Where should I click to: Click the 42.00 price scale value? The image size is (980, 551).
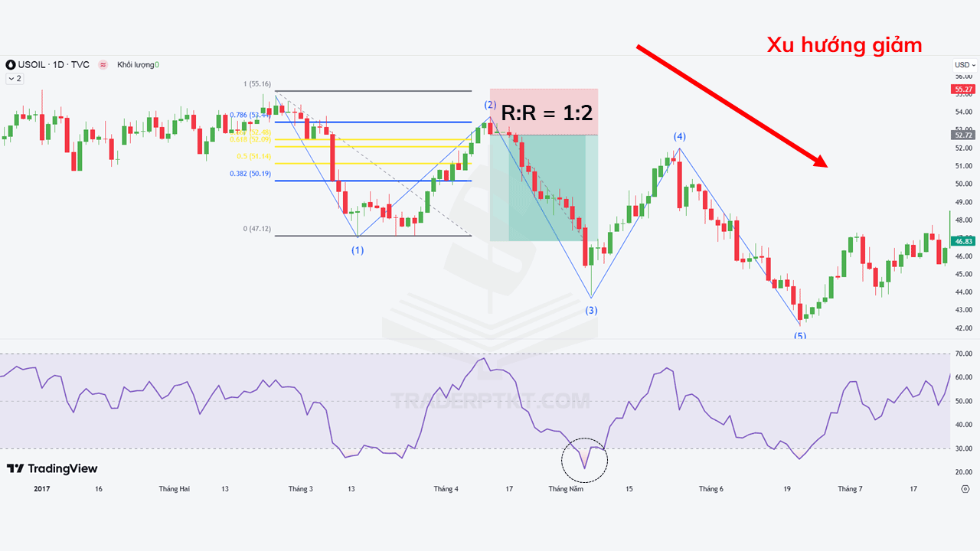(x=962, y=328)
